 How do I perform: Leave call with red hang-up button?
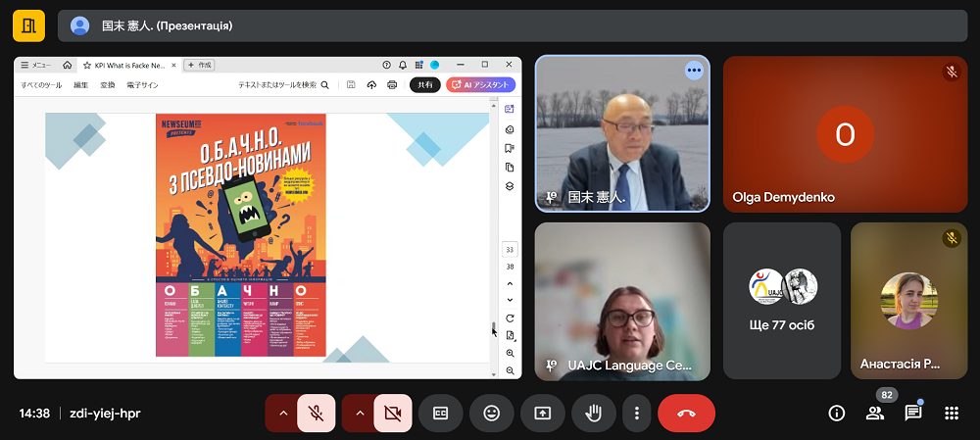(x=686, y=414)
